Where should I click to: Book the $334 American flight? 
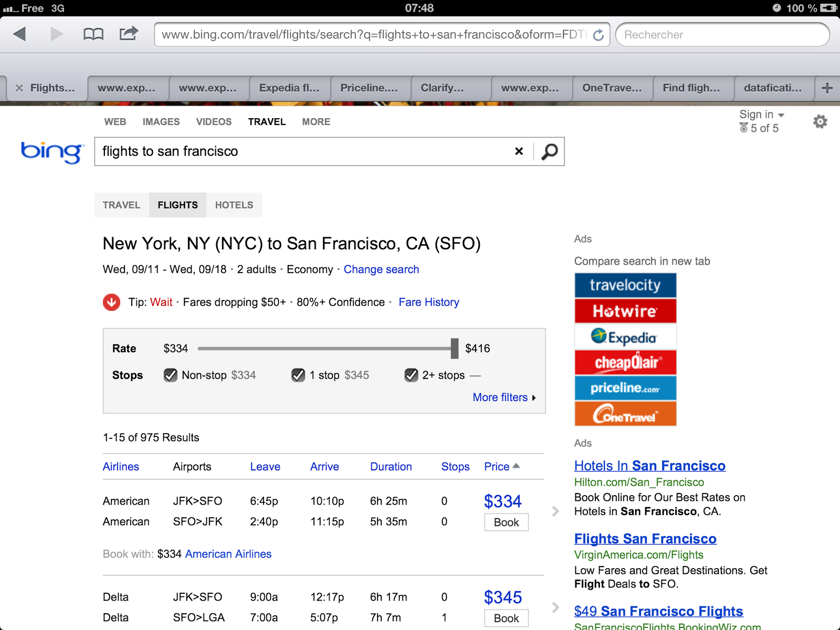[506, 522]
